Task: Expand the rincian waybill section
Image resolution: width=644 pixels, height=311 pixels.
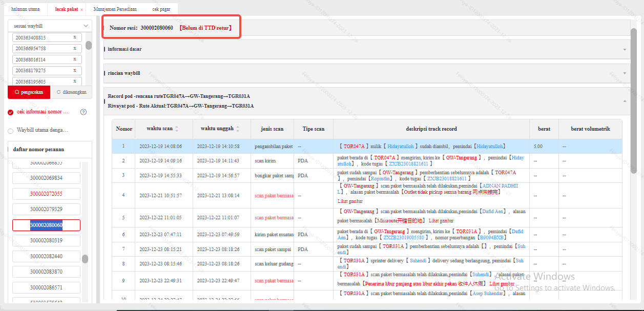Action: coord(366,73)
